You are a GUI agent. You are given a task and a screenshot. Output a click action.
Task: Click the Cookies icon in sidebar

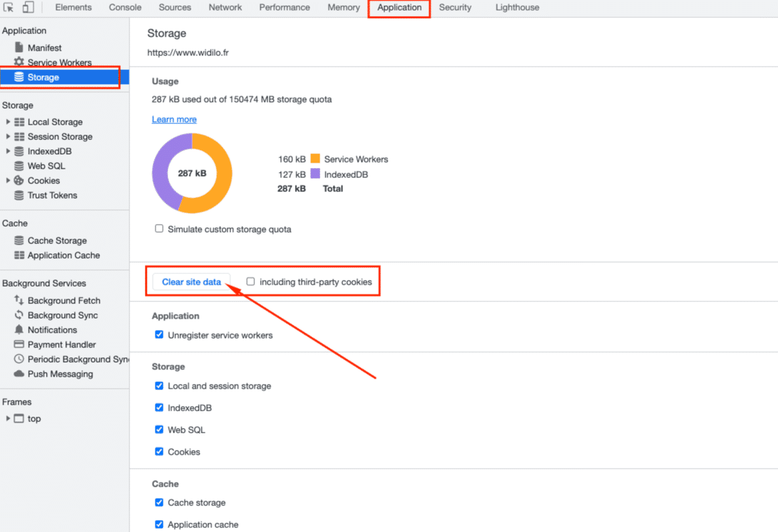[x=19, y=181]
